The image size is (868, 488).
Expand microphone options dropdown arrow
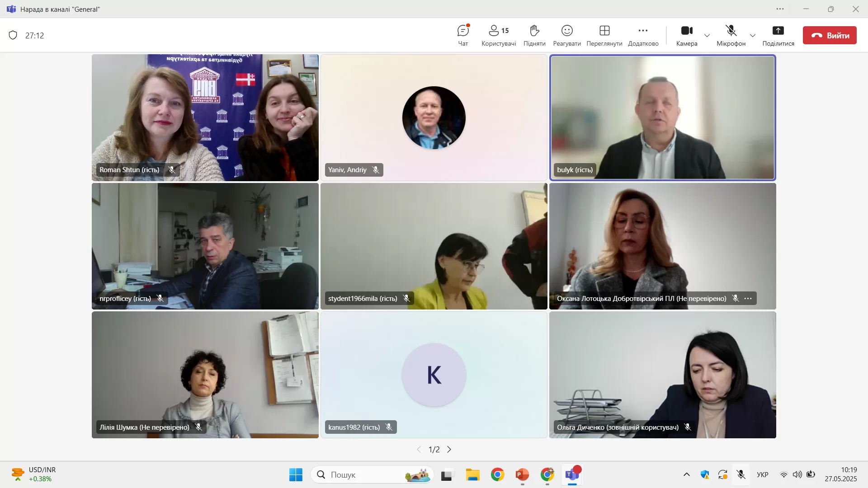[753, 36]
